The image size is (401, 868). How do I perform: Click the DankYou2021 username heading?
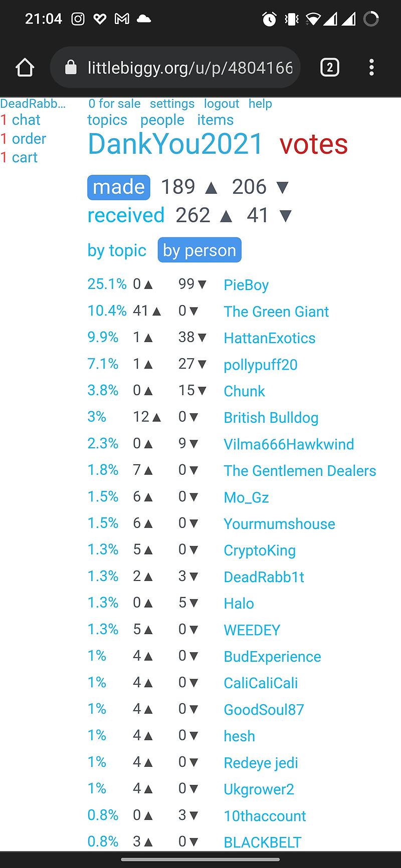[x=175, y=144]
